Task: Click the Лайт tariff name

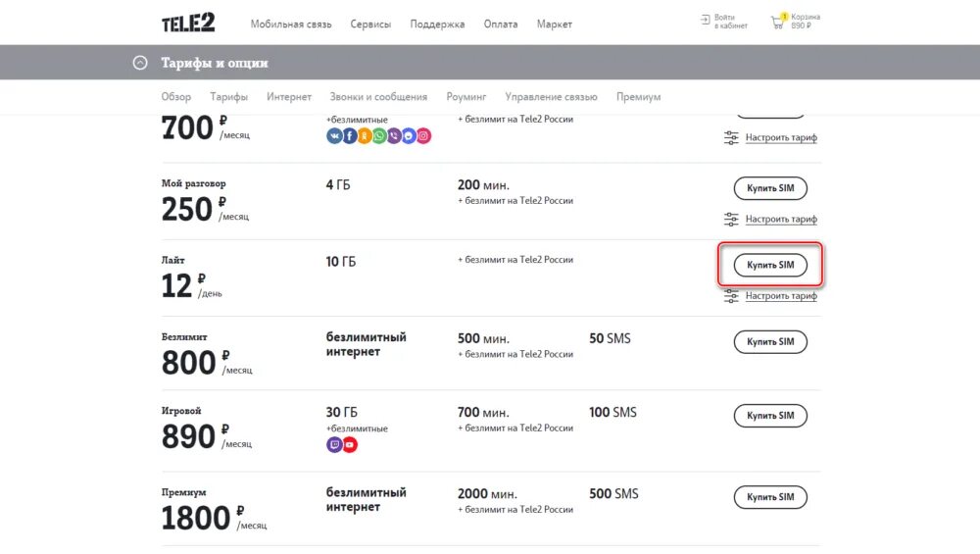Action: coord(173,260)
